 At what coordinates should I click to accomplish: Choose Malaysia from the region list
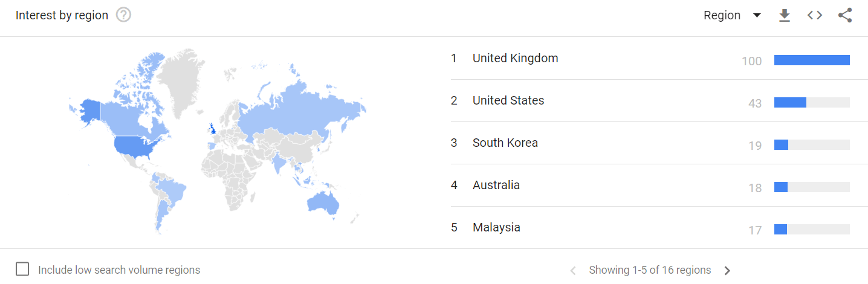[x=496, y=227]
